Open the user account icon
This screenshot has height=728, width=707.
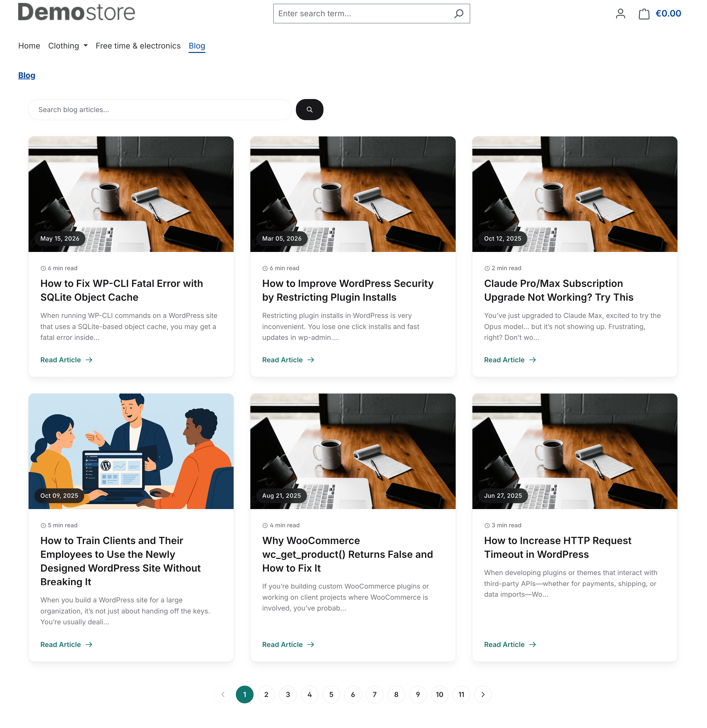coord(621,14)
